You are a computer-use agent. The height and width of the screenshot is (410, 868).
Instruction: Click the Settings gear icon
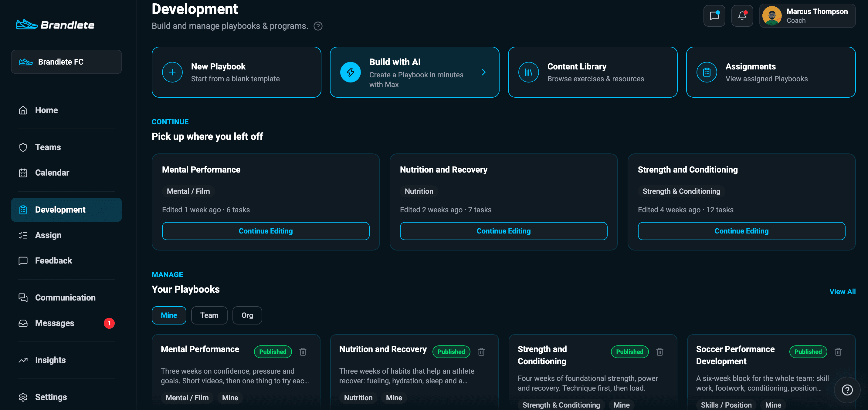tap(23, 397)
